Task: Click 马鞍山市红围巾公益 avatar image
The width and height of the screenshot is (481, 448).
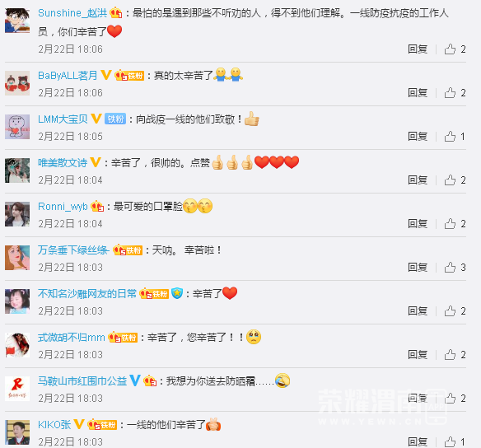Action: pos(17,389)
